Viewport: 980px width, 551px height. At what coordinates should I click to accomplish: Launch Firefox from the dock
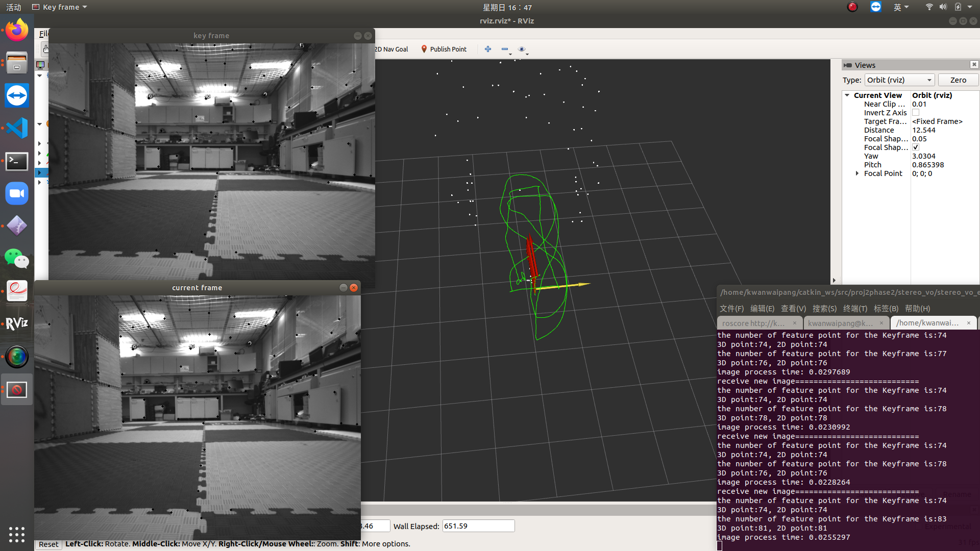coord(17,30)
